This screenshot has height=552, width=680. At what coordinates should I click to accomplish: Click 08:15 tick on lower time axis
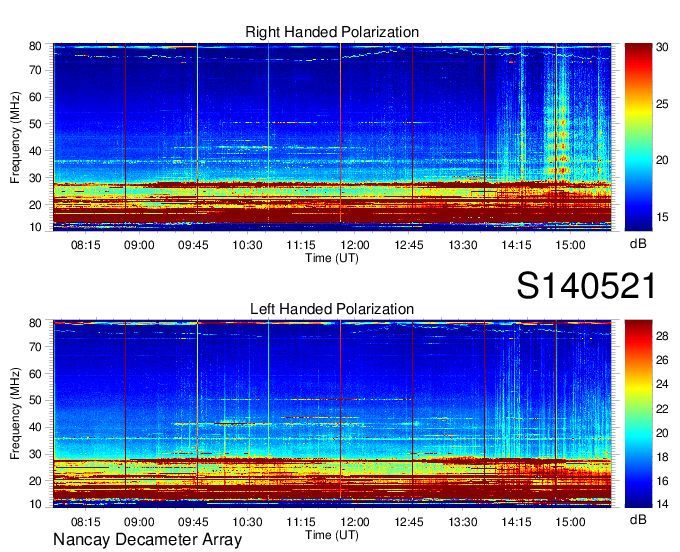click(85, 522)
